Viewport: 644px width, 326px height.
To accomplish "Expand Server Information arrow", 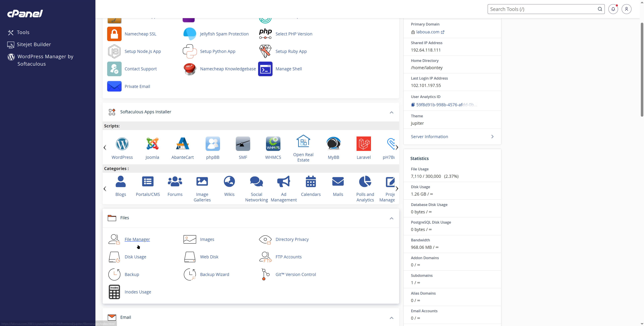I will [x=492, y=137].
